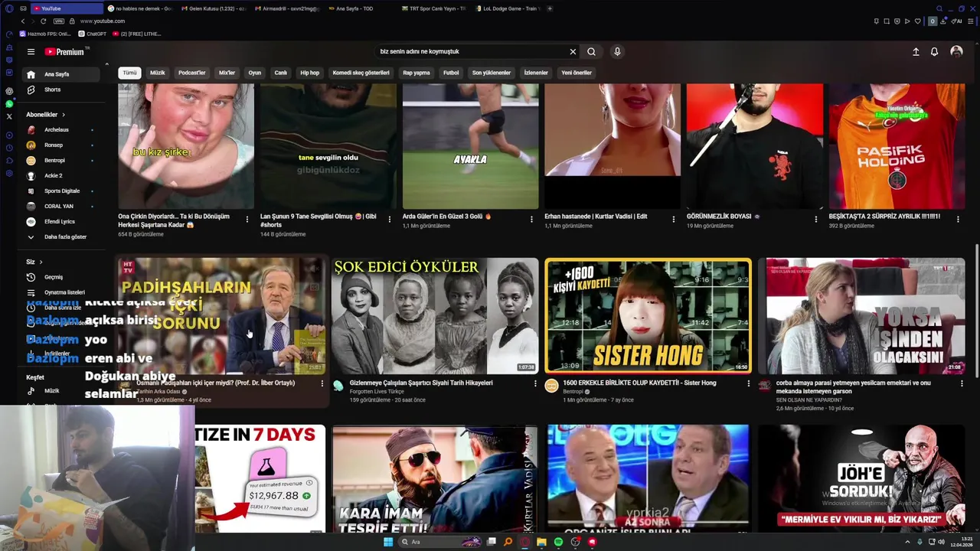Open the options menu for Osmanlı Padişahları video
Image resolution: width=980 pixels, height=551 pixels.
click(x=322, y=383)
